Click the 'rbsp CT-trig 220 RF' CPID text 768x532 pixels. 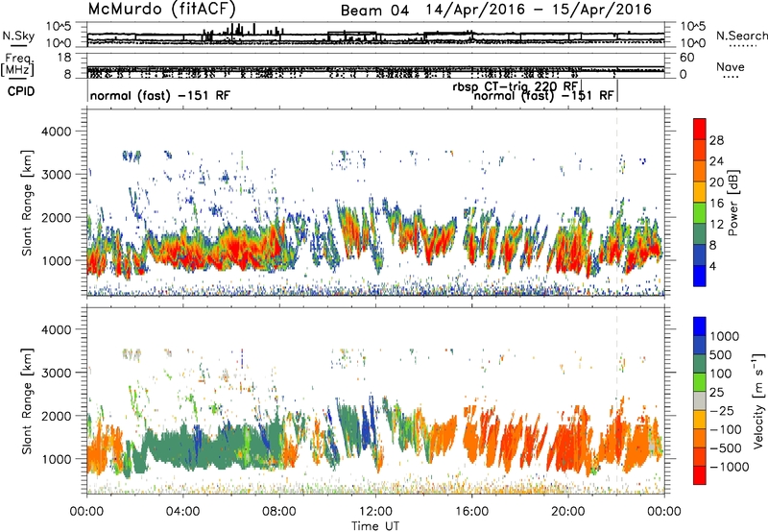(x=515, y=86)
